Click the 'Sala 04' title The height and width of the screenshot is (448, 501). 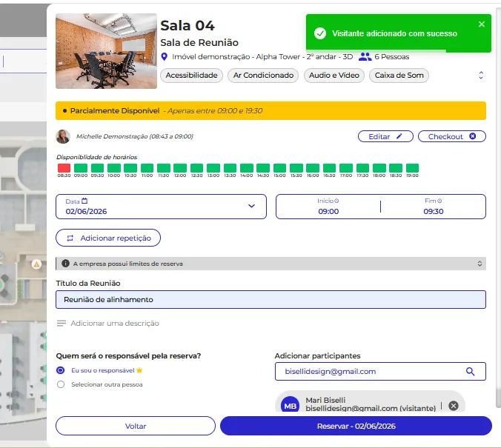click(188, 25)
